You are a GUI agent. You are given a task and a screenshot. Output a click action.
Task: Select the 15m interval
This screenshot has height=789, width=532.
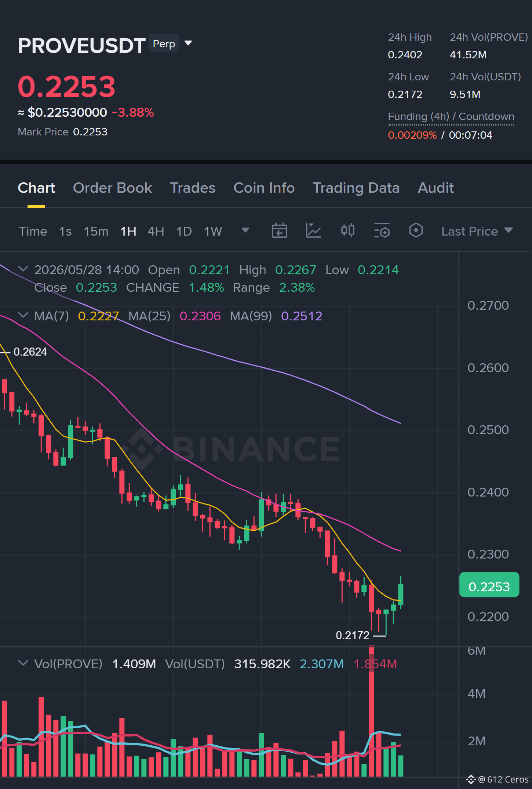pos(96,231)
